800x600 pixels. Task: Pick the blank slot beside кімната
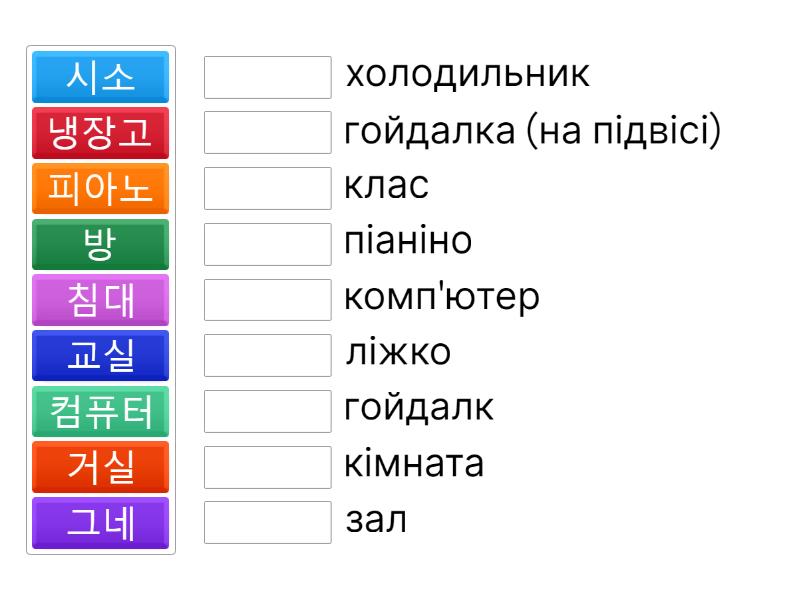pos(267,467)
